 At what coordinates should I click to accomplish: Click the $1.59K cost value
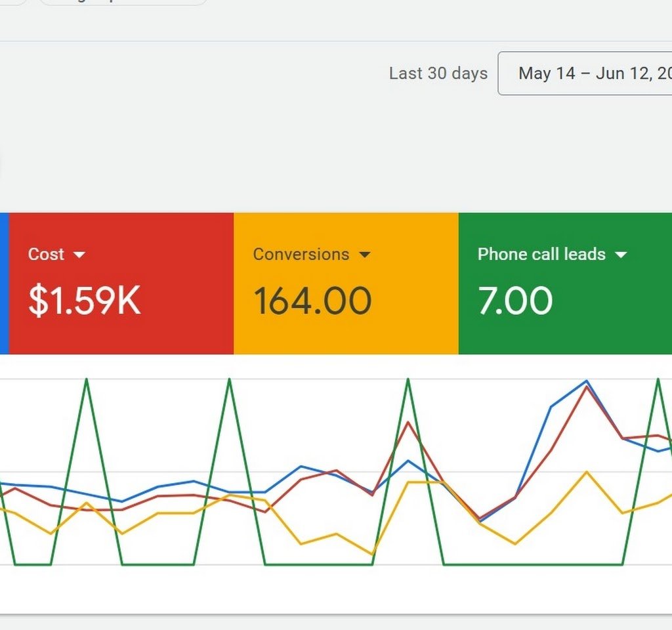coord(85,301)
